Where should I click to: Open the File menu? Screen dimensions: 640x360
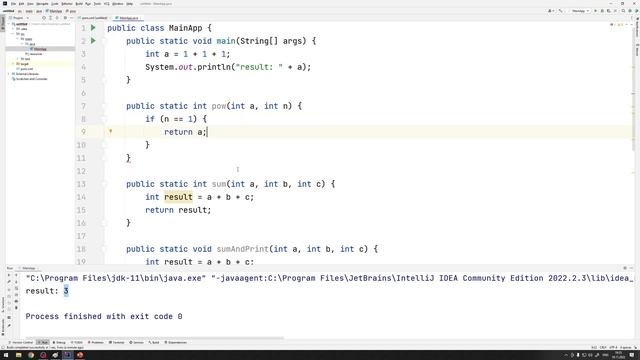13,4
